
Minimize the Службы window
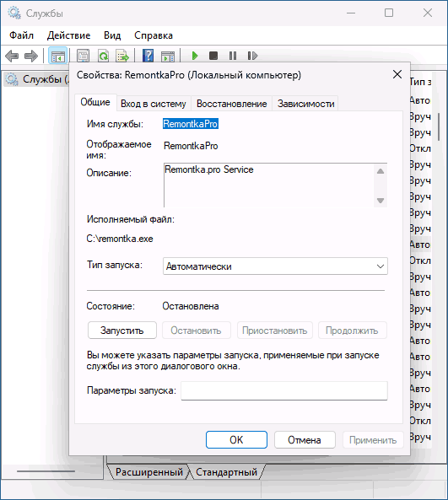click(x=351, y=13)
